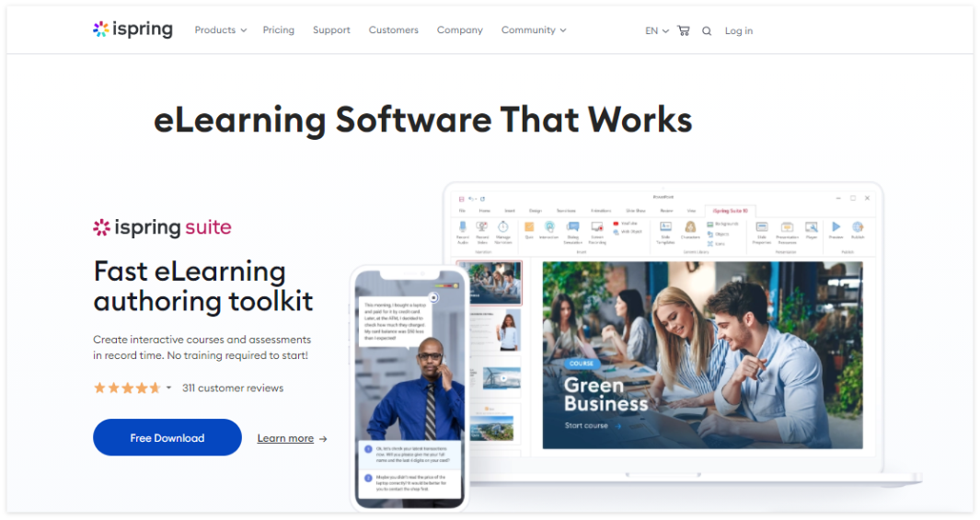The image size is (980, 520).
Task: Click the Log in link
Action: click(739, 30)
